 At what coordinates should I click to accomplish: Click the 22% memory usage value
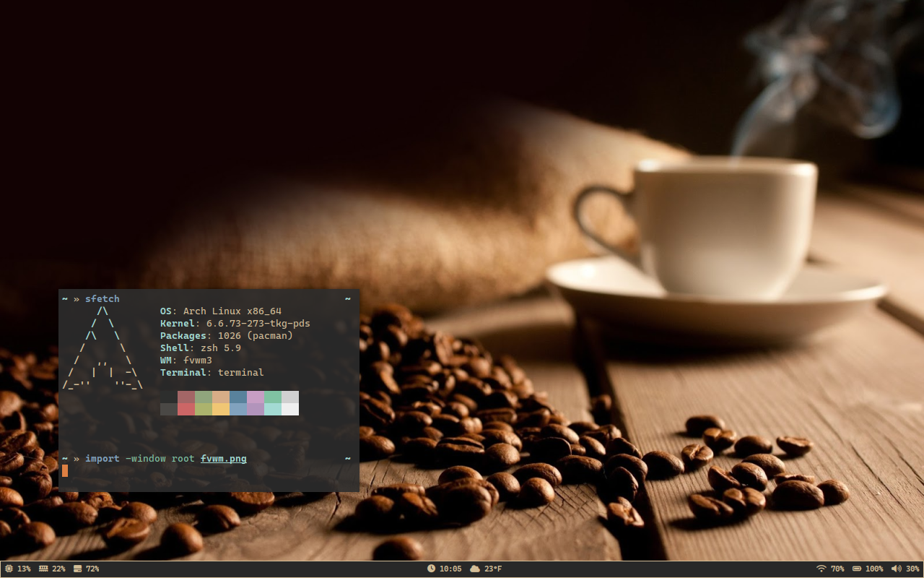point(58,569)
